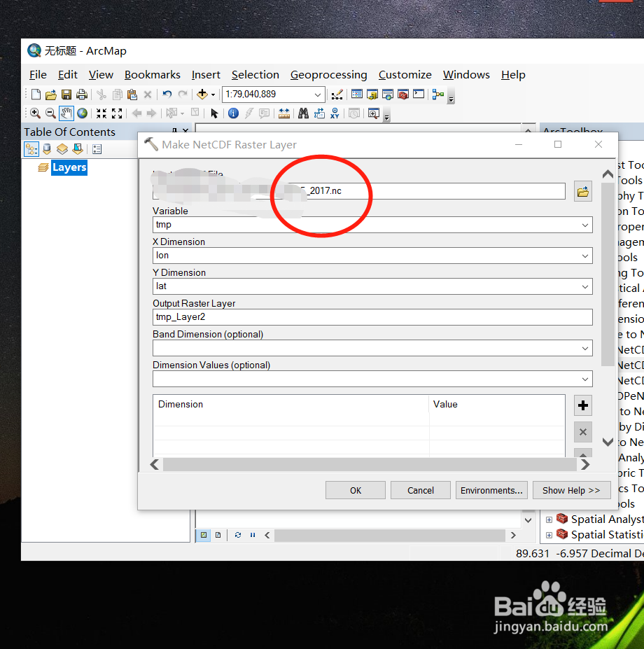Viewport: 644px width, 649px height.
Task: Open the Edit menu
Action: [68, 75]
